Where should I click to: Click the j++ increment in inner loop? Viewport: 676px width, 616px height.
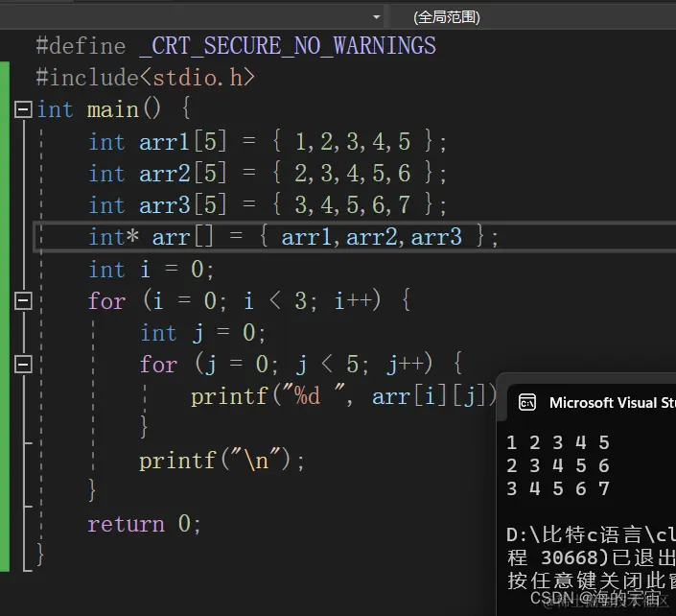click(x=405, y=364)
